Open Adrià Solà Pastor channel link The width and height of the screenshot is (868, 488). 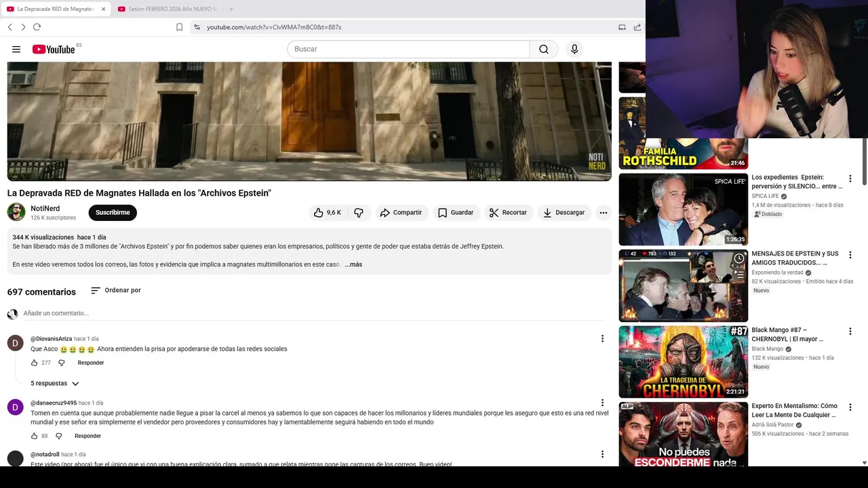(773, 425)
